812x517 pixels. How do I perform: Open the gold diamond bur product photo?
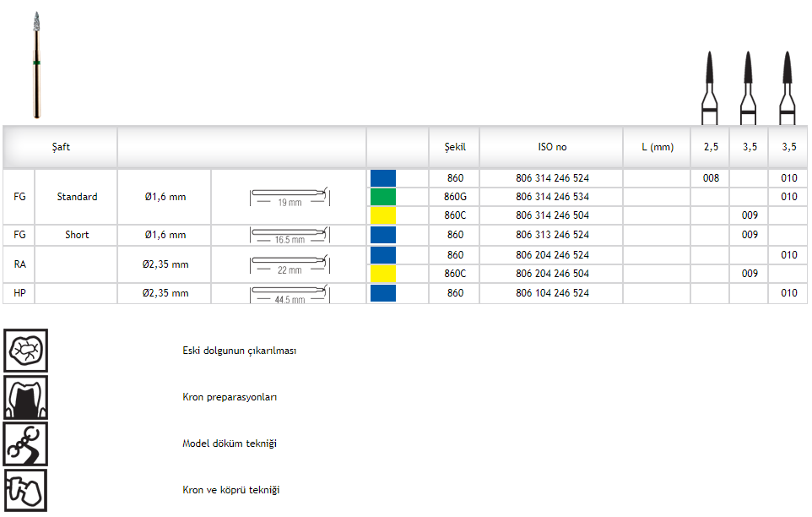[x=36, y=65]
